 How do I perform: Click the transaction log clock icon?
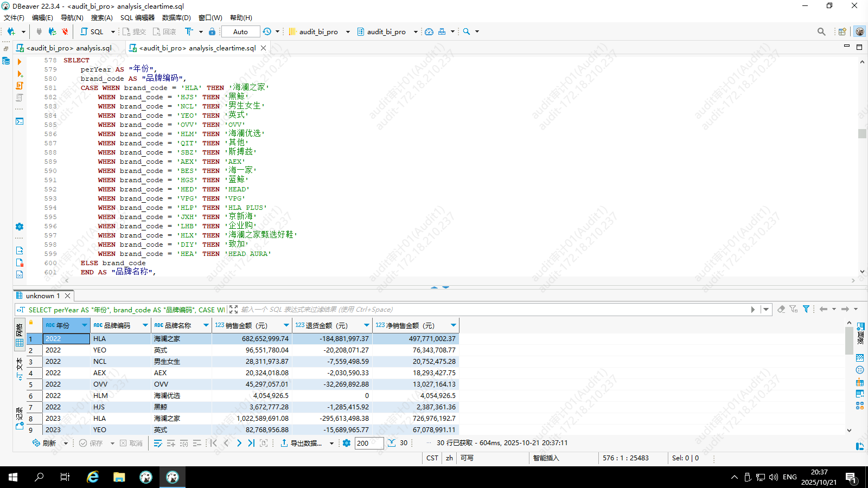[x=267, y=31]
